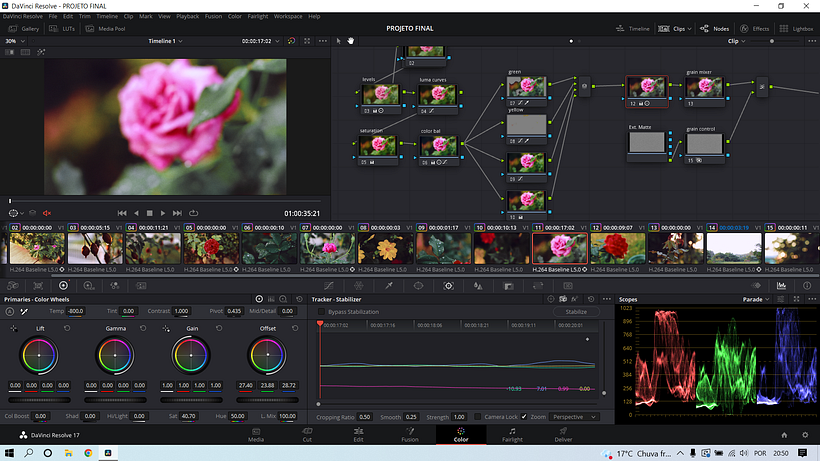The width and height of the screenshot is (820, 461).
Task: Open the Color Warper palette
Action: [x=358, y=286]
